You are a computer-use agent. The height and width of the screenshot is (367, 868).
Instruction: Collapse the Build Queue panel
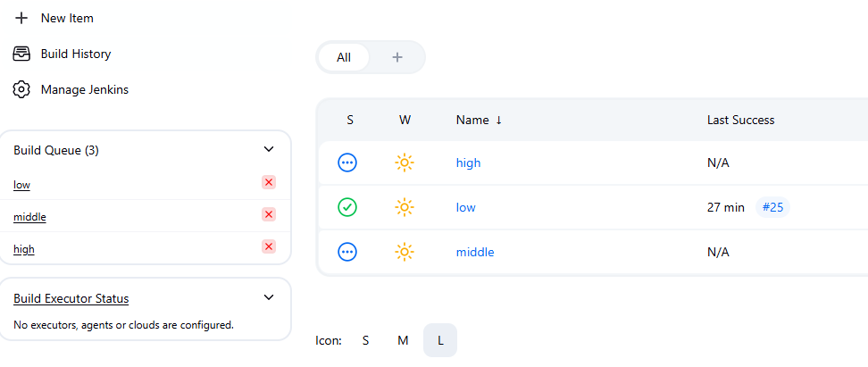pyautogui.click(x=269, y=150)
